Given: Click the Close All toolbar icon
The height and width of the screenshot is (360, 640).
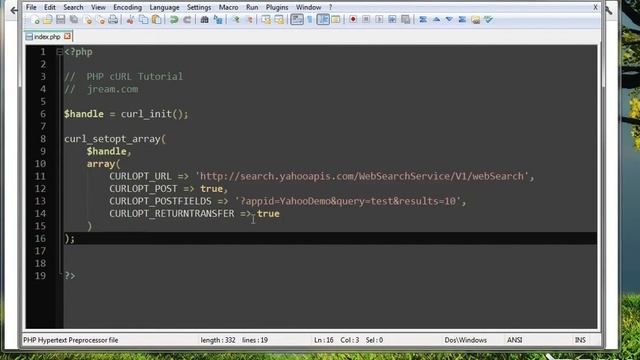Looking at the screenshot, I should [100, 20].
